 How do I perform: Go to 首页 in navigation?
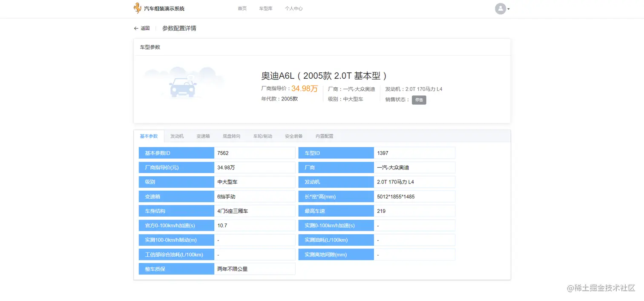(x=242, y=9)
